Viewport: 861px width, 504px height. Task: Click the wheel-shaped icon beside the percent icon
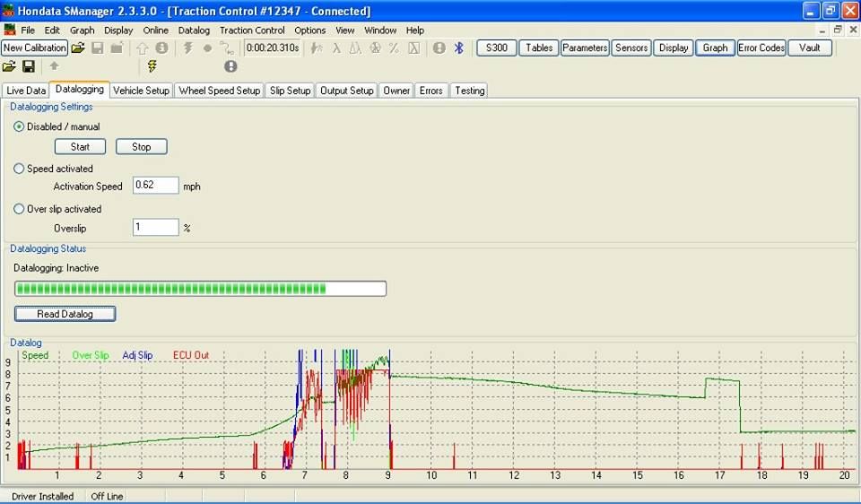pos(375,48)
